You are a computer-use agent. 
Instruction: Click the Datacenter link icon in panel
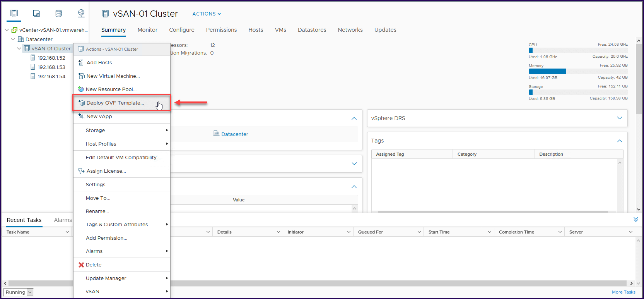tap(217, 134)
